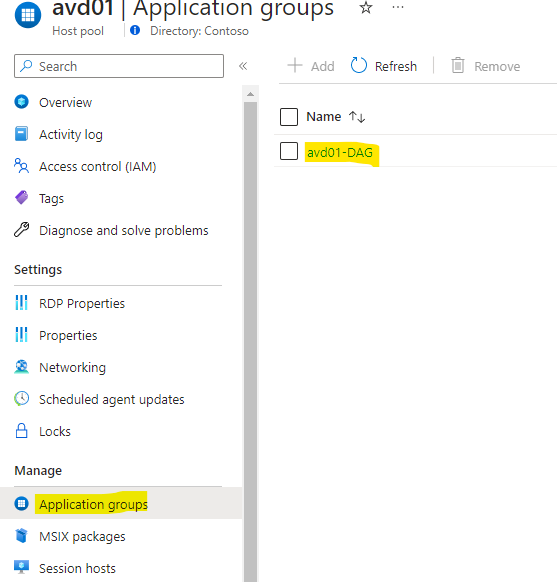Screen dimensions: 557x582
Task: Open Activity log
Action: pos(71,135)
